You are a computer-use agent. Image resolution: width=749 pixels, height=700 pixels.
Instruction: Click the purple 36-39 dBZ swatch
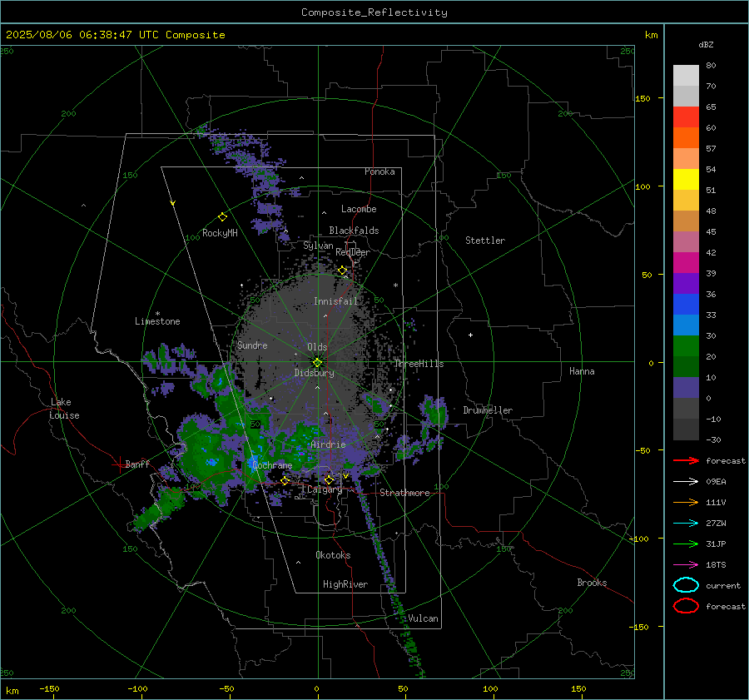pos(686,284)
